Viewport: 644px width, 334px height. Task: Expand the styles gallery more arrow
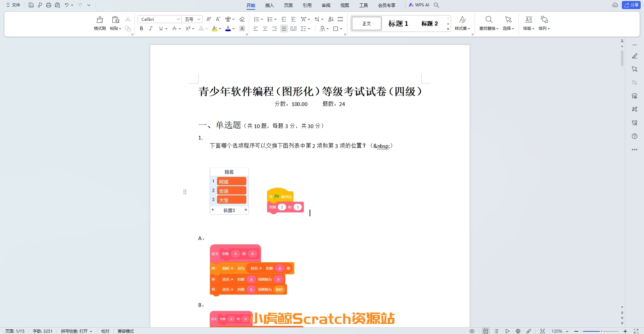tap(448, 29)
